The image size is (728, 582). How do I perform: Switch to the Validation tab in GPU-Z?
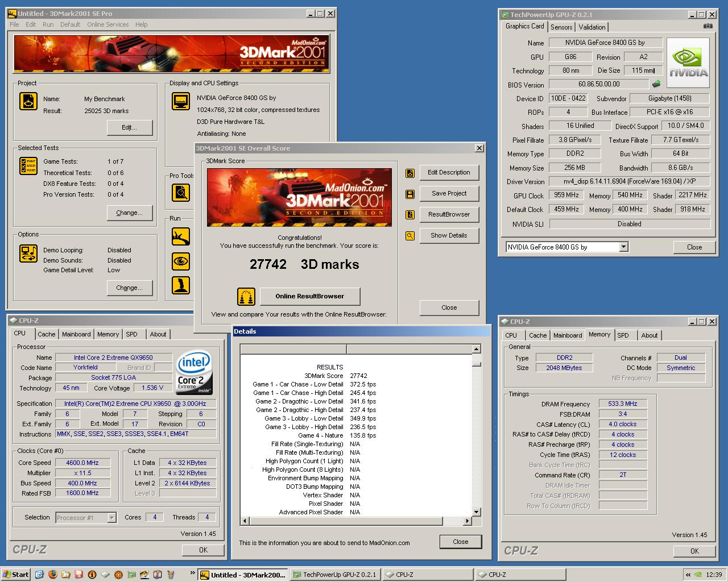591,27
